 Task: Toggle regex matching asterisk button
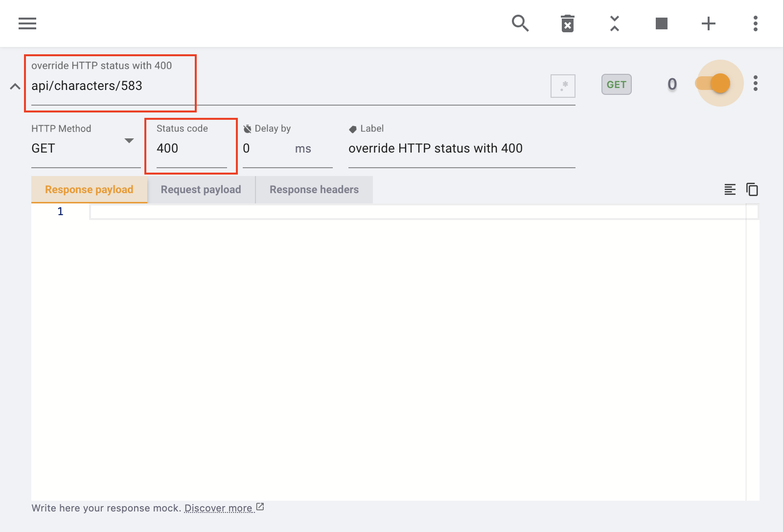point(563,86)
